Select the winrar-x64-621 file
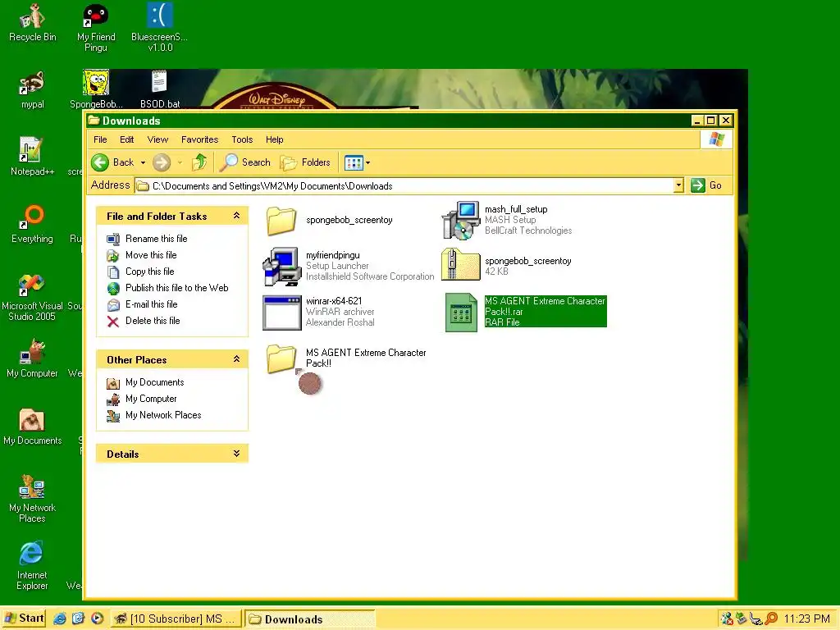 point(319,312)
